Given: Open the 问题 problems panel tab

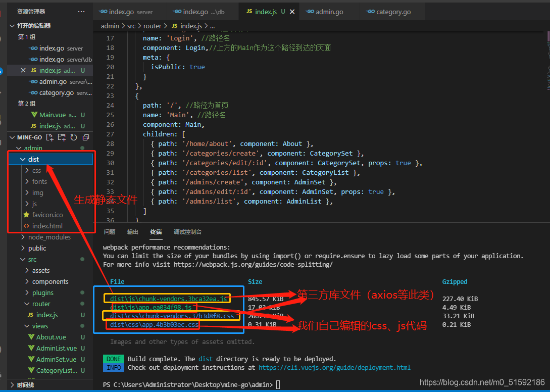Looking at the screenshot, I should [x=110, y=232].
